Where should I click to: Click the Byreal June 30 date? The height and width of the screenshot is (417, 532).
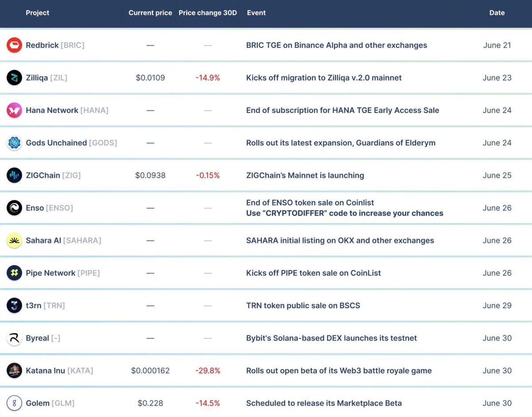click(497, 338)
